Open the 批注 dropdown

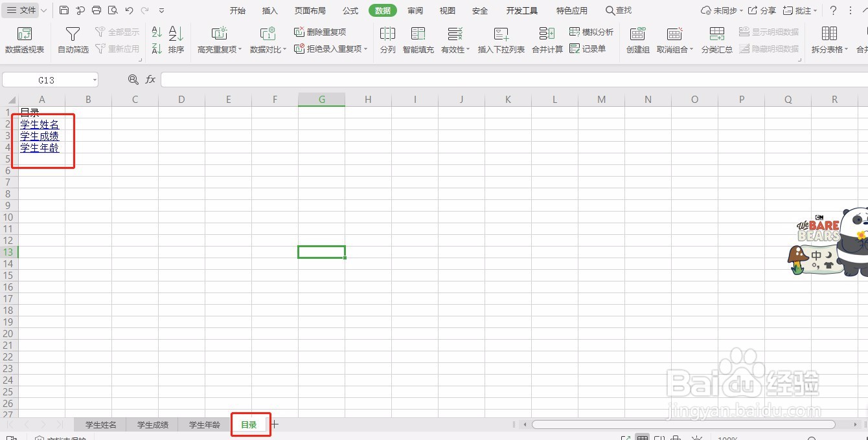800,10
